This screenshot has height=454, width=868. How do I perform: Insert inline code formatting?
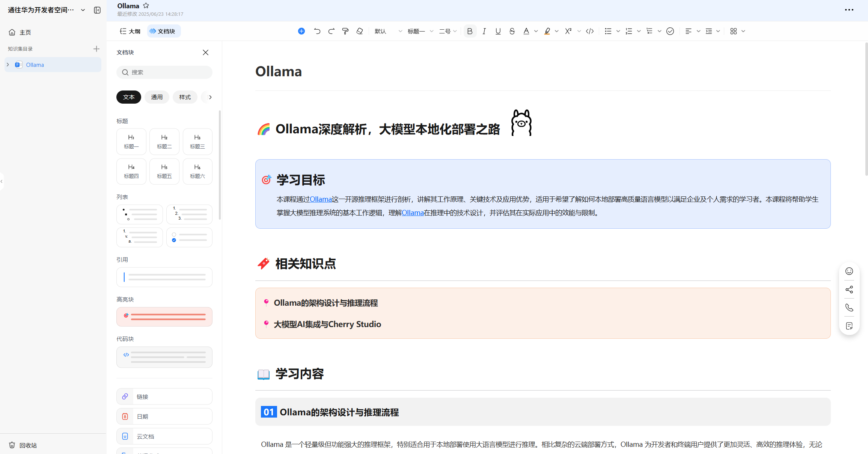[590, 31]
